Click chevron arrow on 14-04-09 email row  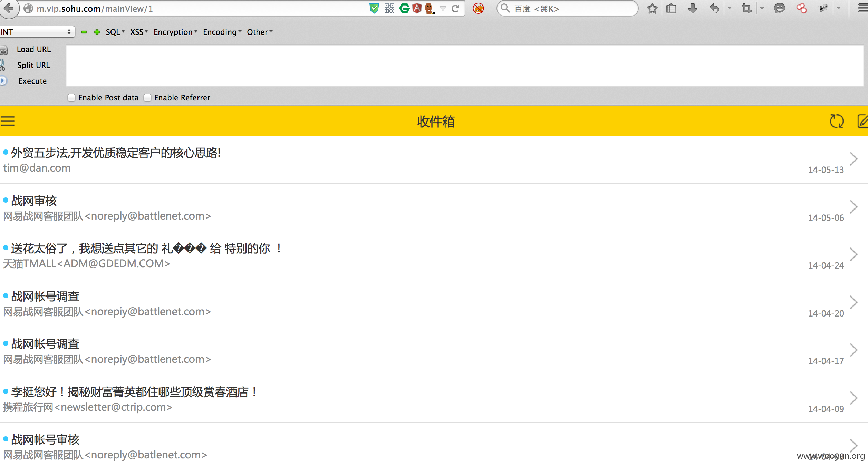click(853, 398)
